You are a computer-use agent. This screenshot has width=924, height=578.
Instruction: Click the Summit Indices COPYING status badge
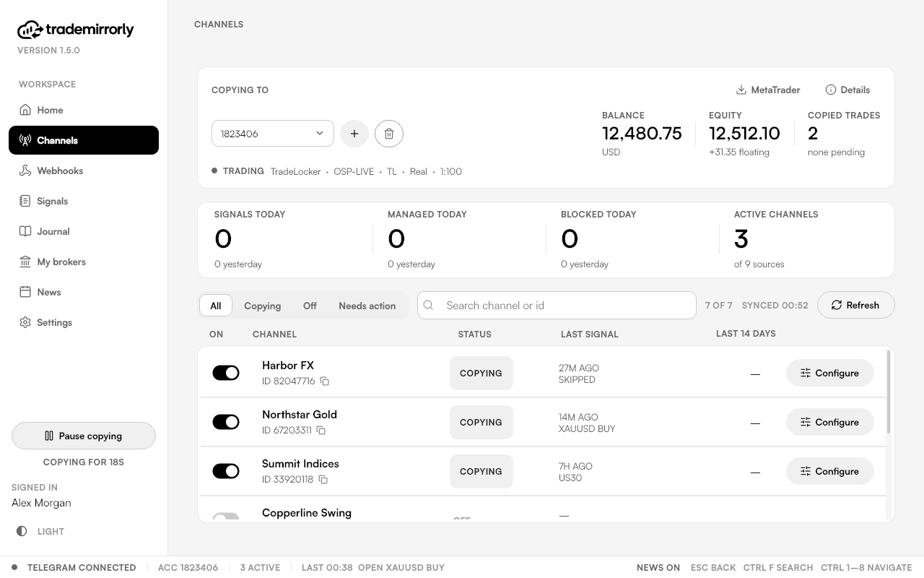(481, 471)
